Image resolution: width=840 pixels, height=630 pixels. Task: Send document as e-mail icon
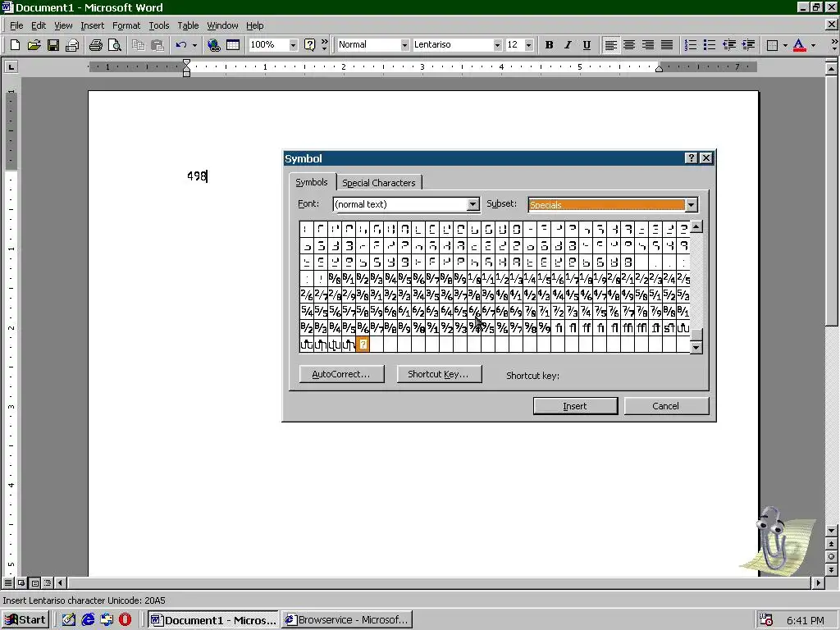point(72,45)
